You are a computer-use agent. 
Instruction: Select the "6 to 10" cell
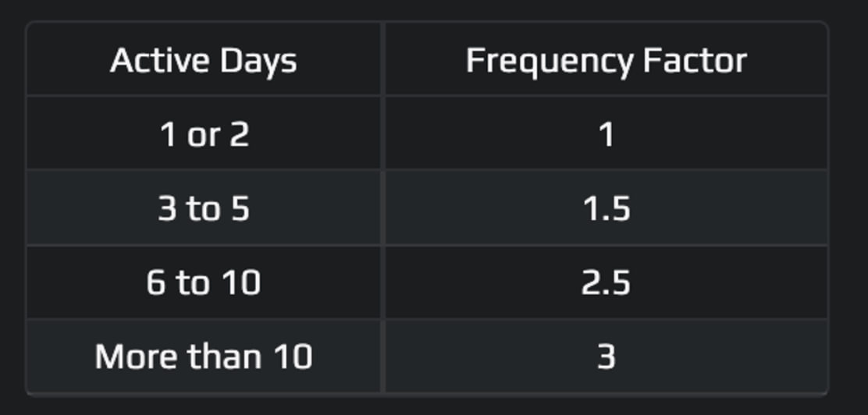(x=204, y=282)
